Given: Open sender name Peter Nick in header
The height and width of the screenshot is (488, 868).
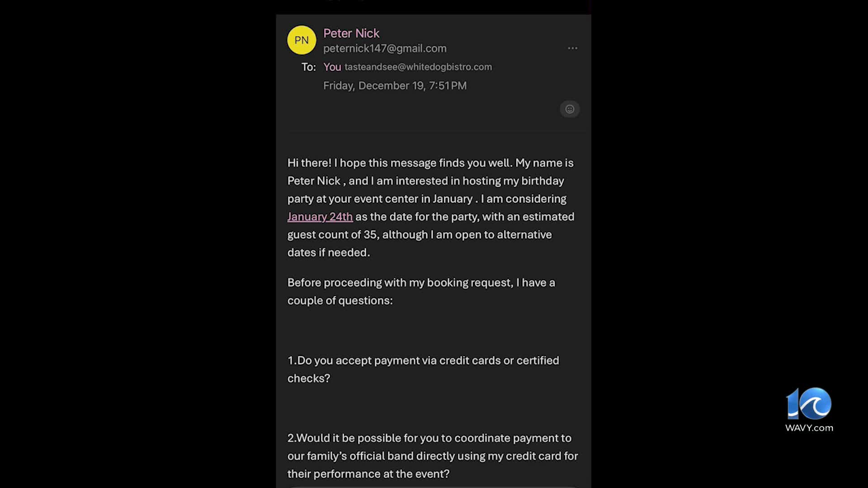Looking at the screenshot, I should coord(351,33).
